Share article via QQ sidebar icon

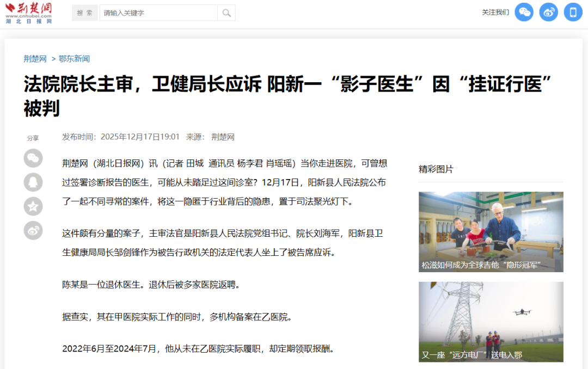point(33,182)
